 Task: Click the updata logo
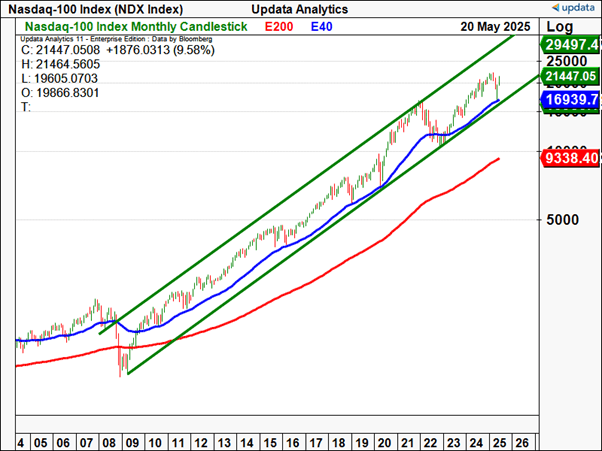[574, 8]
